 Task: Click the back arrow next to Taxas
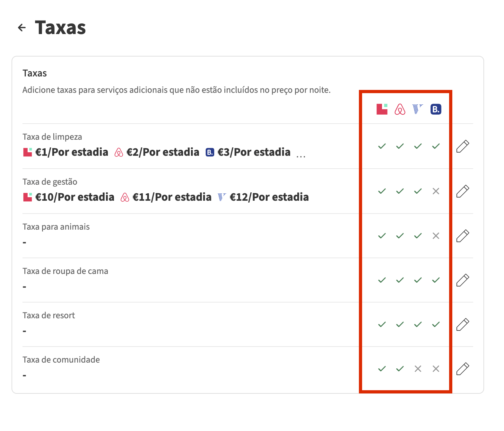22,28
